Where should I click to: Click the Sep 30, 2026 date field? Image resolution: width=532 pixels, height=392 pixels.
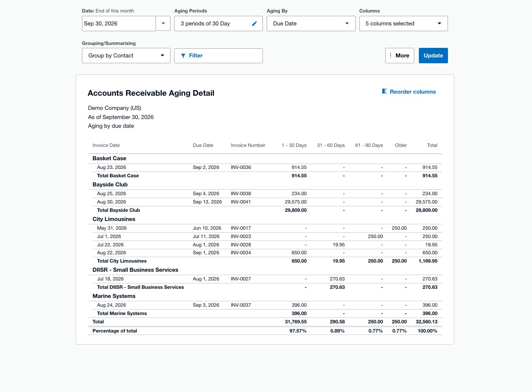pyautogui.click(x=119, y=23)
